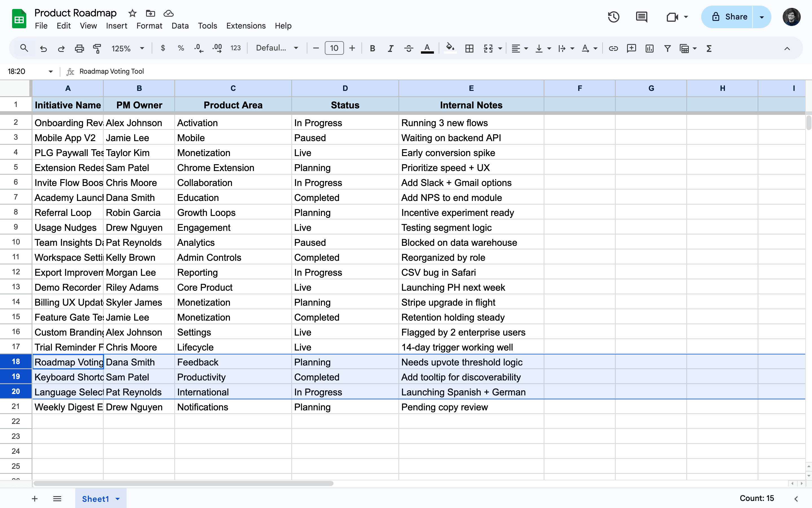The image size is (812, 508).
Task: Select cell 'Blocked on data warehouse'
Action: 471,243
